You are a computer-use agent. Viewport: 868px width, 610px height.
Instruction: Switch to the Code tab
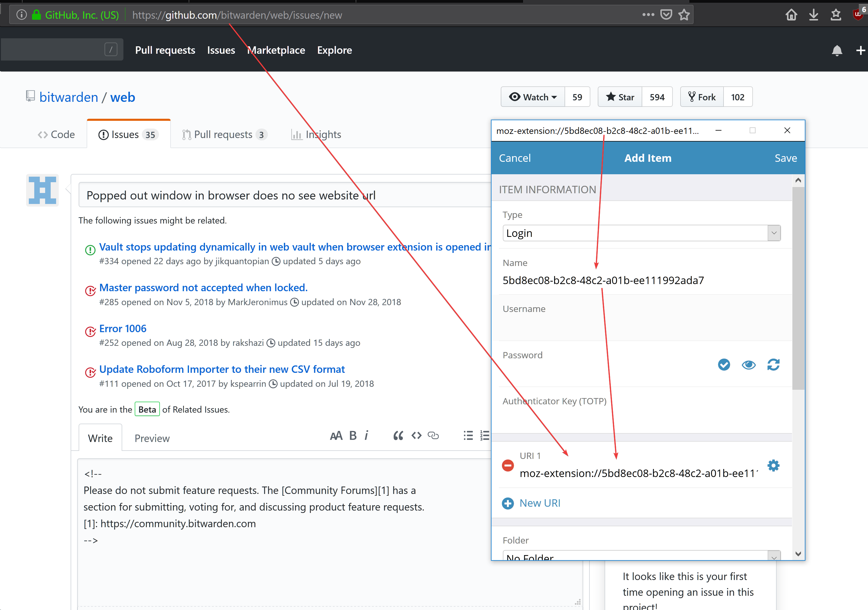pos(56,135)
